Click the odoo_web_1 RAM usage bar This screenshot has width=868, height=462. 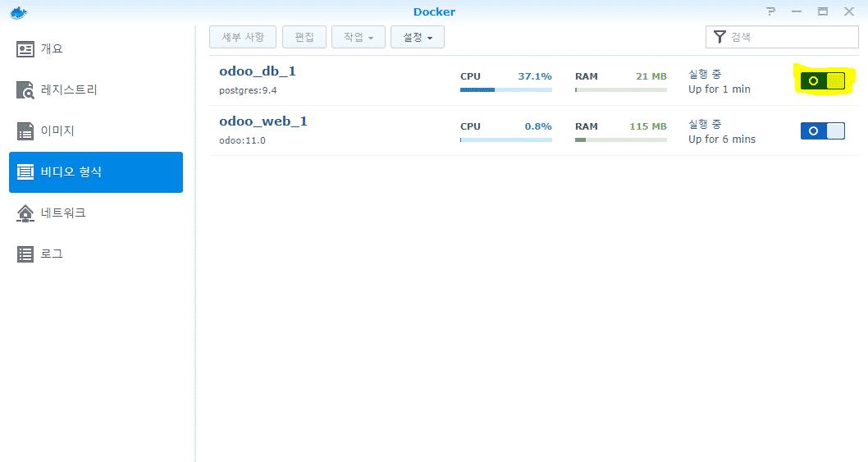click(620, 140)
